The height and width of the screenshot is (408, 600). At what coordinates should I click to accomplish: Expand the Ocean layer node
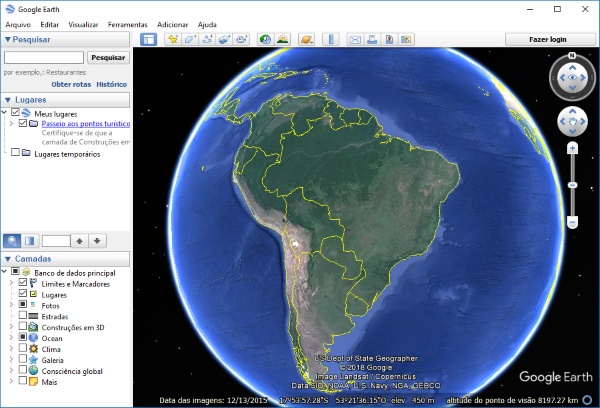tap(11, 337)
